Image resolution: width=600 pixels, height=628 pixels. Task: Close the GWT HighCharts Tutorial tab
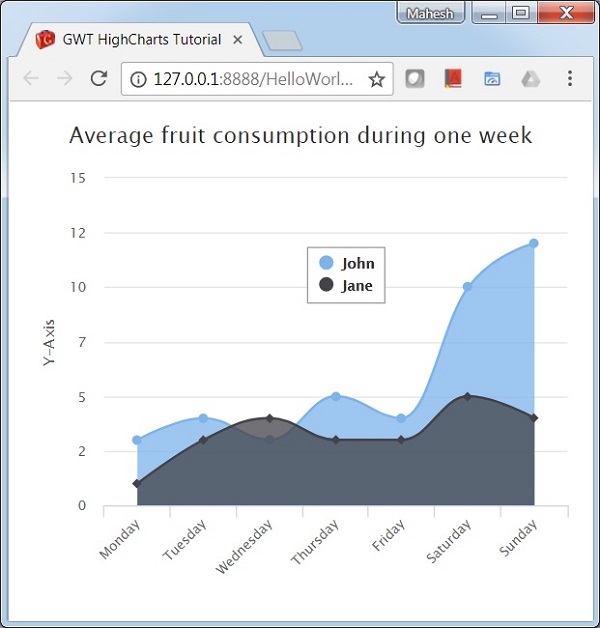pyautogui.click(x=237, y=41)
